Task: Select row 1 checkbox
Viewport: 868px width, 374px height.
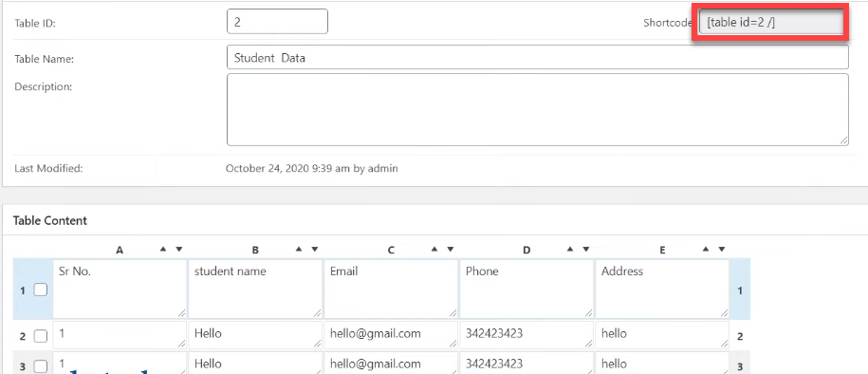Action: (41, 290)
